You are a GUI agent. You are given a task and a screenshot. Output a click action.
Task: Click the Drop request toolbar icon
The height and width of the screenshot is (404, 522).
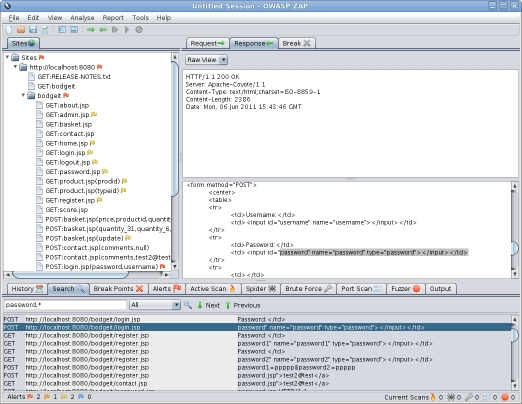139,30
